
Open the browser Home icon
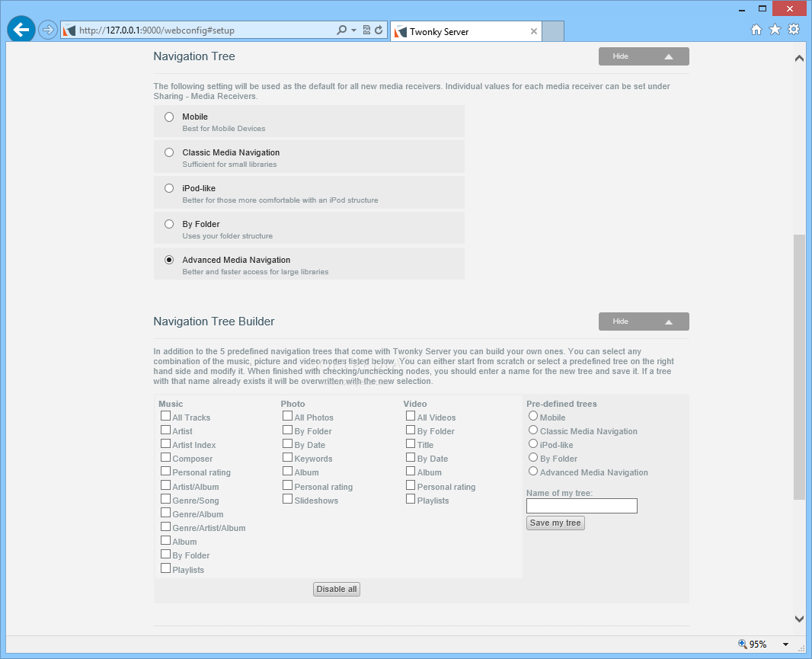(756, 30)
